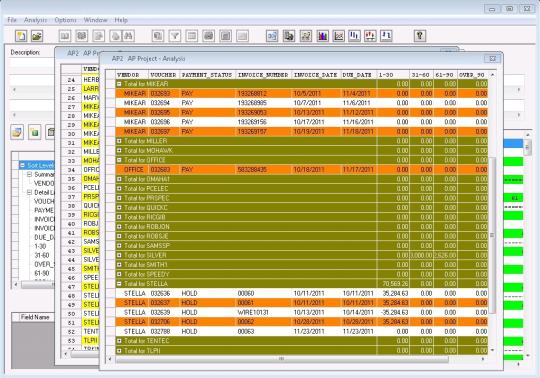540x378 pixels.
Task: Click the blue toolbar icon left of the chart icons
Action: pyautogui.click(x=272, y=36)
